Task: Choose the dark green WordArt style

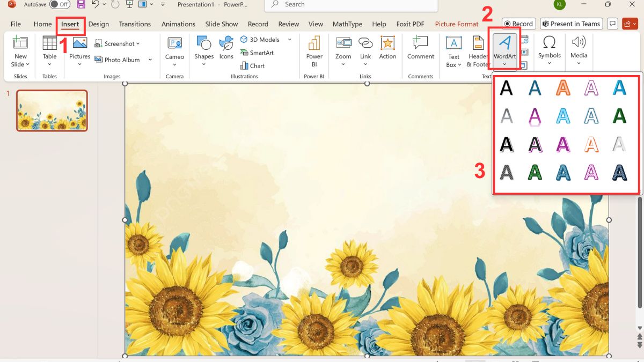Action: pyautogui.click(x=619, y=115)
